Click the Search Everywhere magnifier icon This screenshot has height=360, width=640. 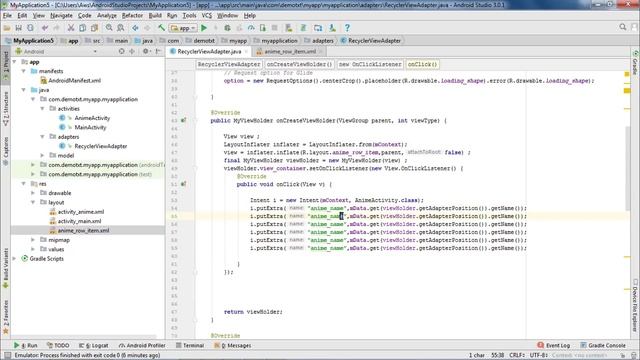[623, 27]
